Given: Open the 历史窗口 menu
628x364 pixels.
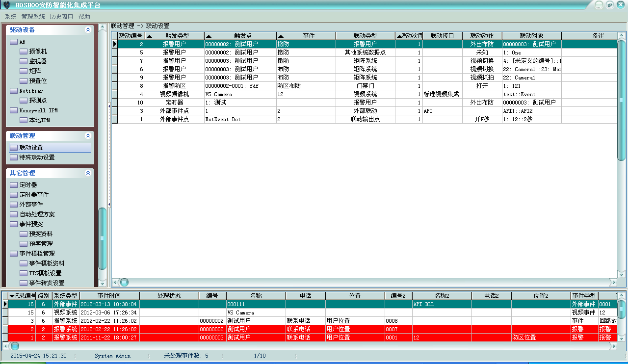Looking at the screenshot, I should tap(61, 17).
